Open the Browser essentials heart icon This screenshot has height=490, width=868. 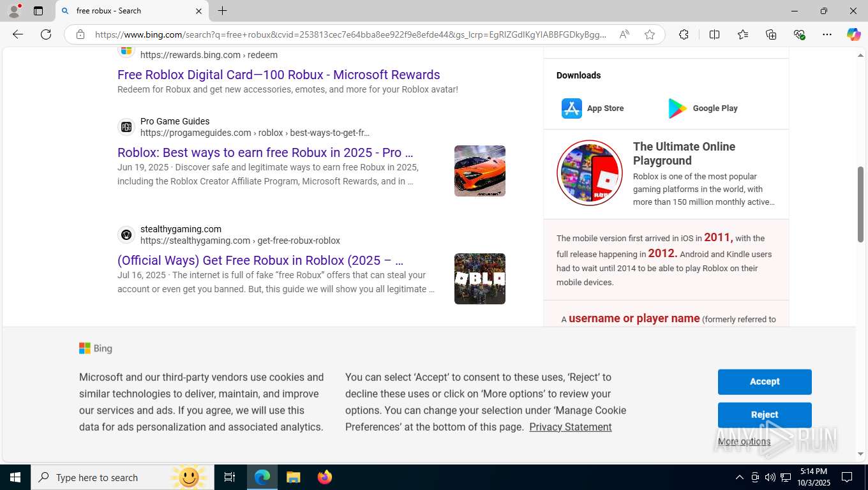[x=799, y=34]
